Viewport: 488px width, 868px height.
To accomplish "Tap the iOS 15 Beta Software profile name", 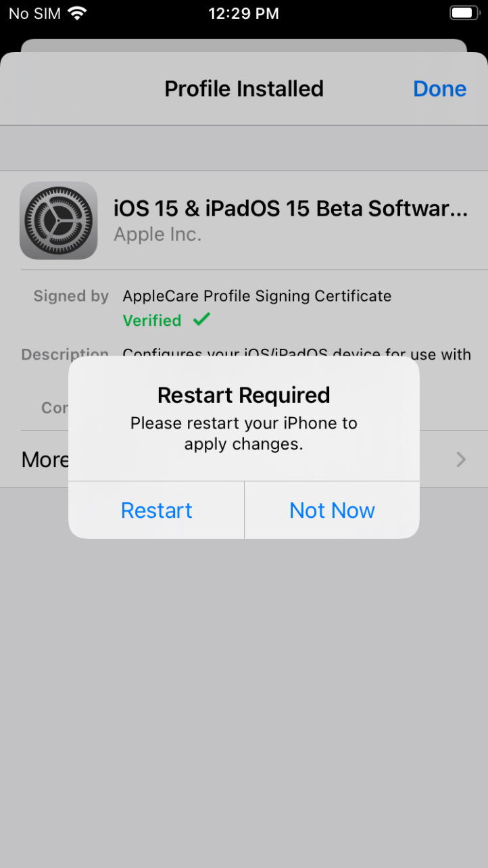I will click(291, 208).
